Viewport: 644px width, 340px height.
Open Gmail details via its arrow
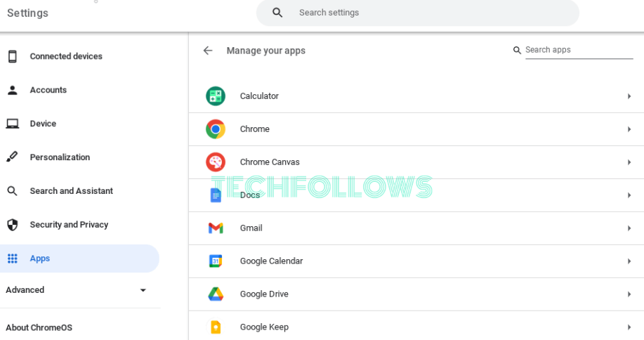[629, 228]
